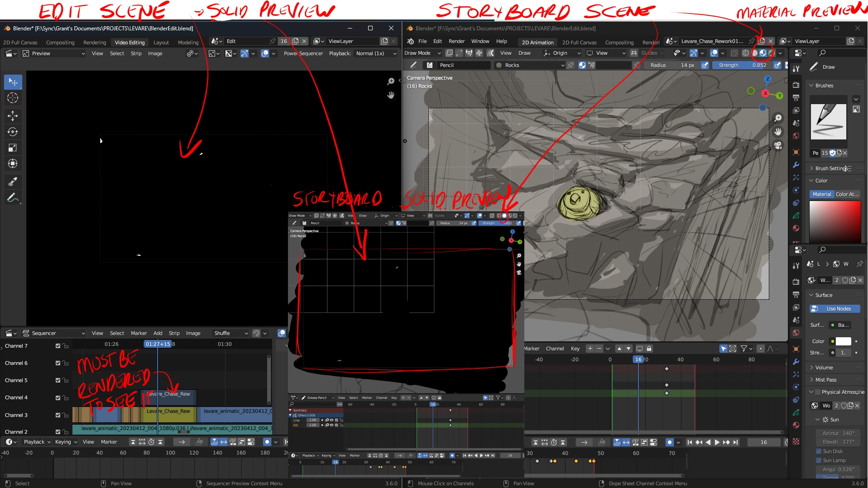Image resolution: width=868 pixels, height=488 pixels.
Task: Select the Sample color eyedropper tool
Action: click(x=13, y=182)
